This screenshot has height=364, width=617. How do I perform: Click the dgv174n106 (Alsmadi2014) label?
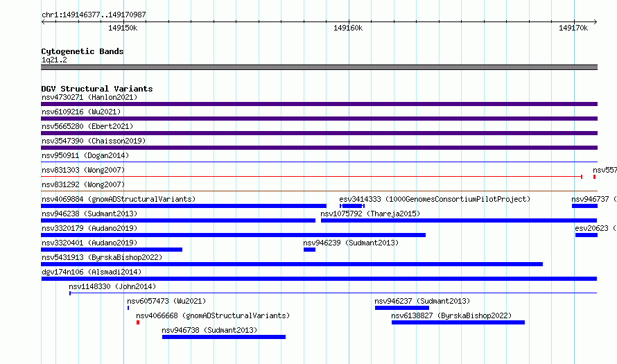pos(92,272)
